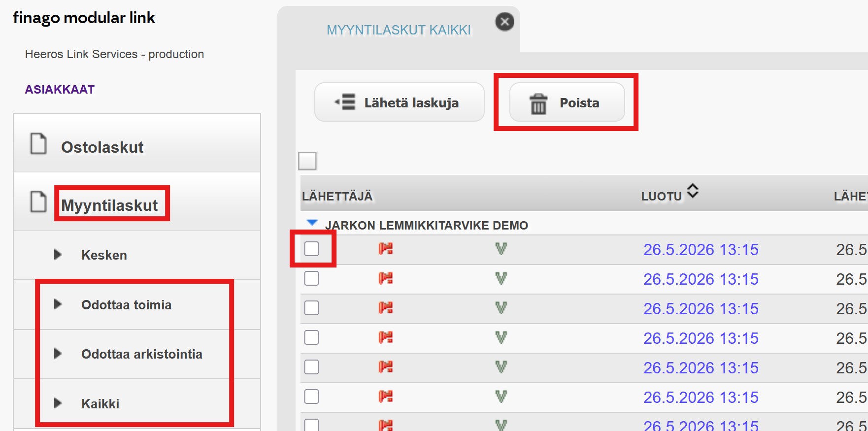Click the green V icon in fourth row

(501, 337)
